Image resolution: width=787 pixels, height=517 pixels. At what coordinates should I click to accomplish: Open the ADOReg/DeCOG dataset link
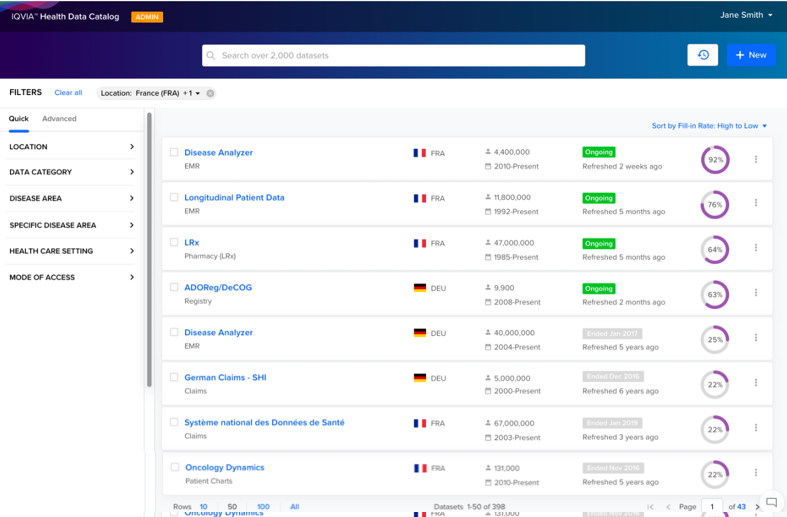pyautogui.click(x=218, y=287)
